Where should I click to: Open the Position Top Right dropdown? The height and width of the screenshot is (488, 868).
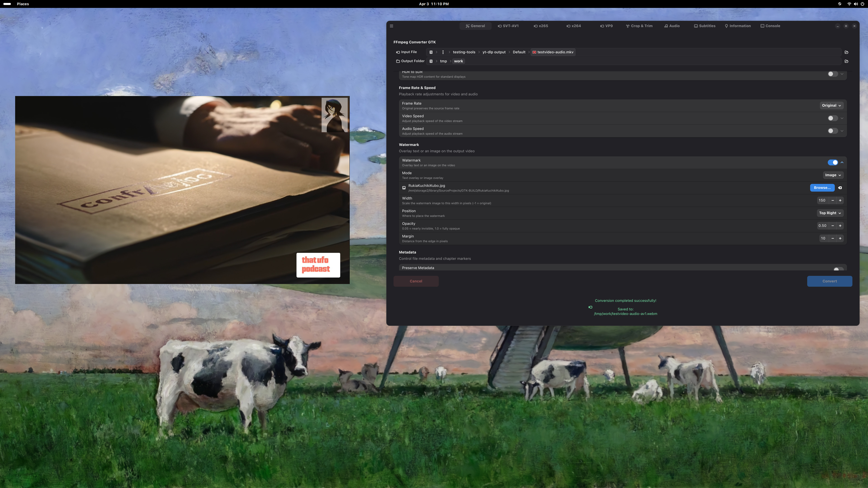pyautogui.click(x=830, y=213)
